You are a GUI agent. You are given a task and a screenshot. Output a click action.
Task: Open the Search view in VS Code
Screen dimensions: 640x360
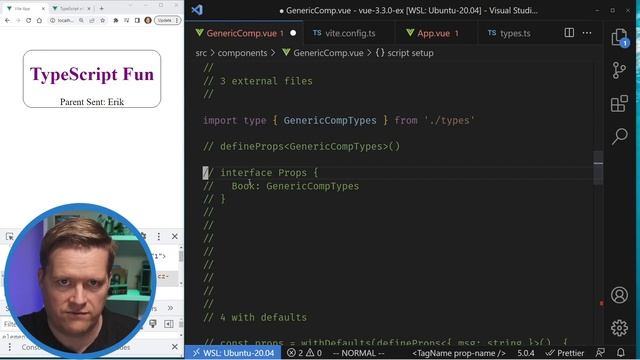click(x=619, y=136)
